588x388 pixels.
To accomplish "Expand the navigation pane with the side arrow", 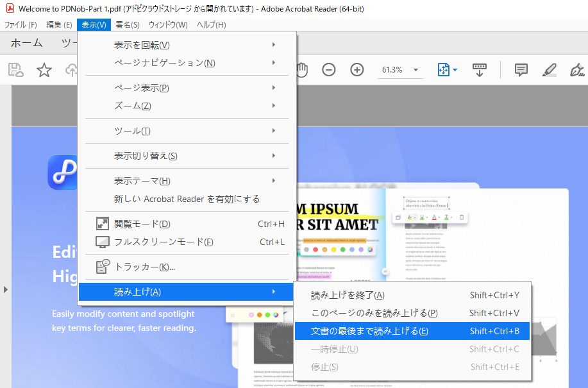I will coord(6,289).
